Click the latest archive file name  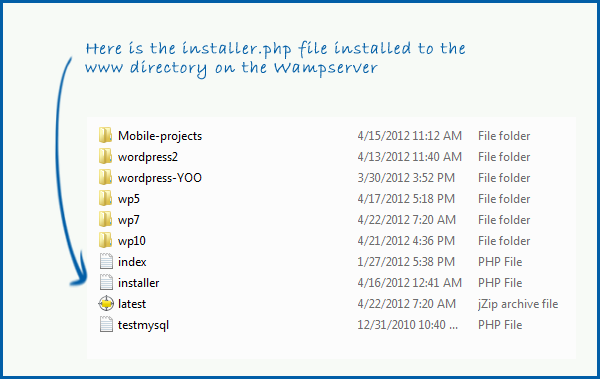tap(132, 304)
